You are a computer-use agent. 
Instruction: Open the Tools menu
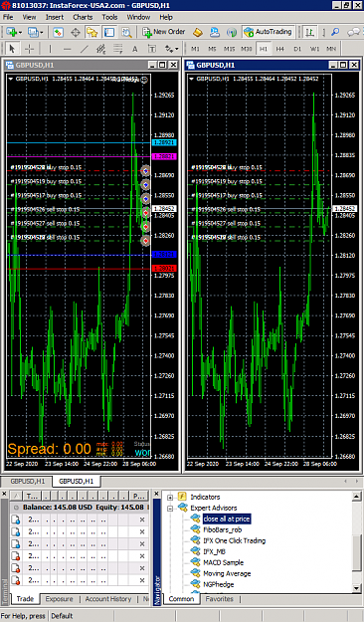click(109, 17)
